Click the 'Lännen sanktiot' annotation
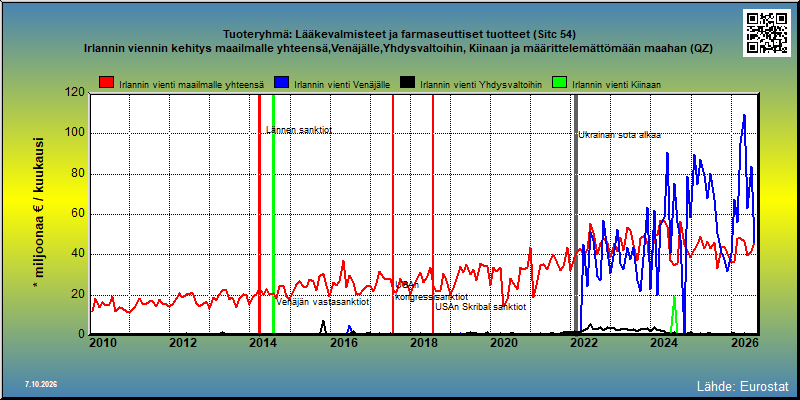The image size is (800, 400). [299, 130]
